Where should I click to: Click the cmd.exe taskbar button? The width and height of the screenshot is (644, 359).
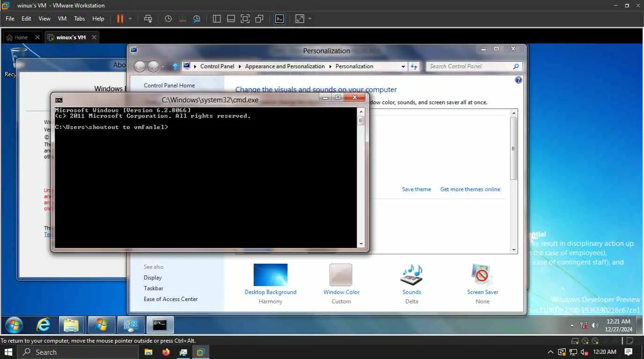160,325
